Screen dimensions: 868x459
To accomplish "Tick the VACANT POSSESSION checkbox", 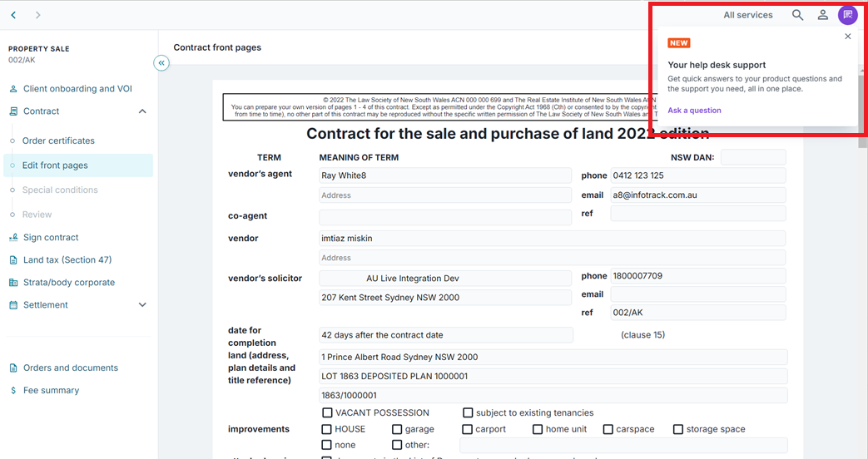I will (327, 413).
